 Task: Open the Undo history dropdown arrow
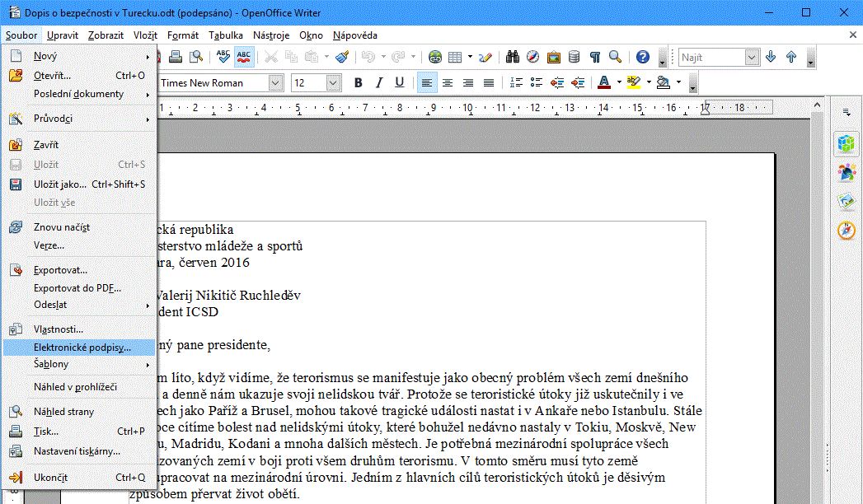point(383,57)
